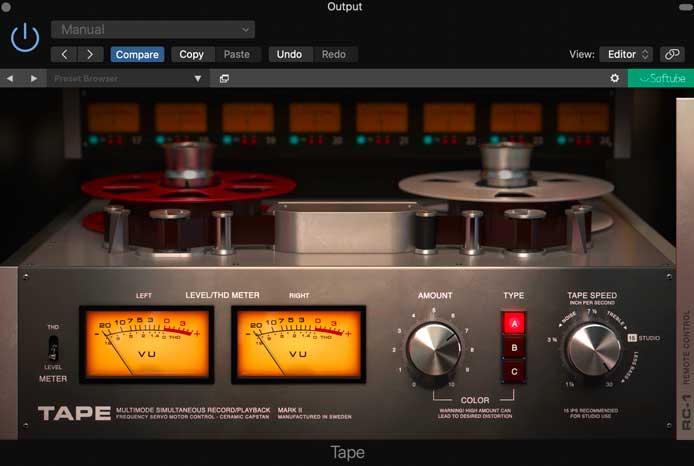Click the TAPE logo text
This screenshot has height=466, width=694.
point(74,413)
